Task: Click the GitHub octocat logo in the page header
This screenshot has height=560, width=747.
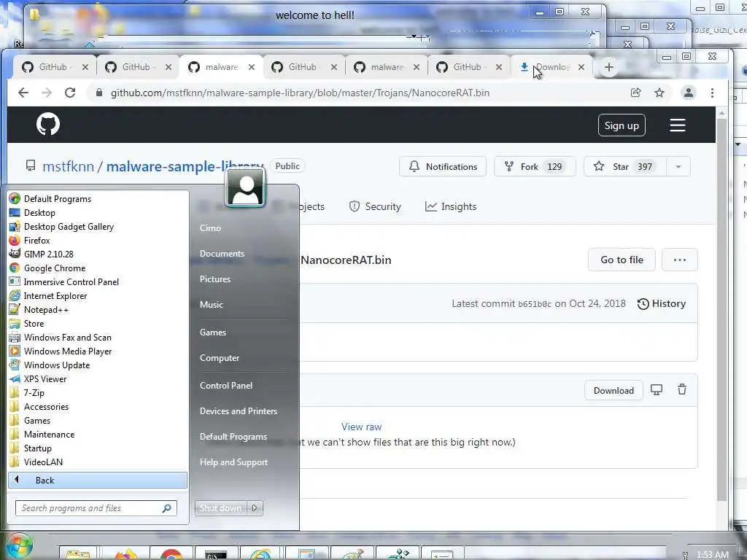Action: pos(48,124)
